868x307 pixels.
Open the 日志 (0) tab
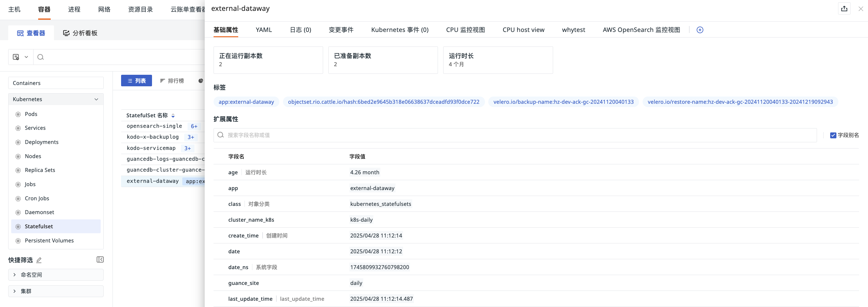(x=300, y=30)
